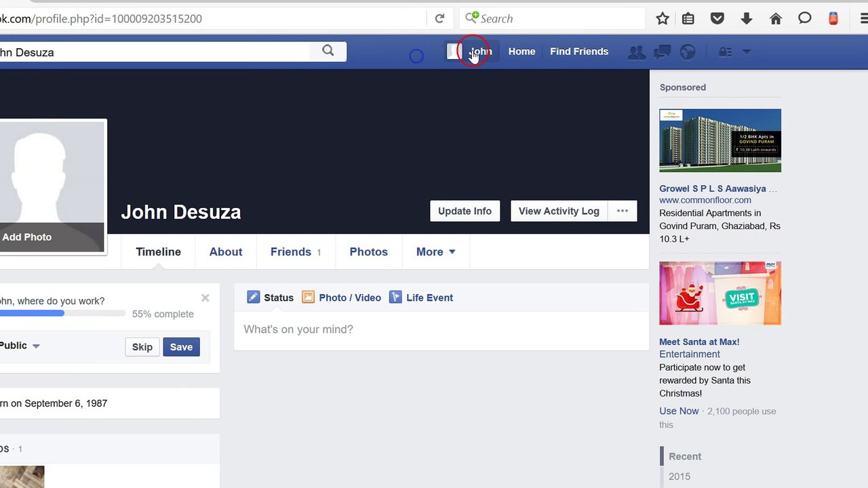Open the Firefox hamburger menu

pos(864,18)
